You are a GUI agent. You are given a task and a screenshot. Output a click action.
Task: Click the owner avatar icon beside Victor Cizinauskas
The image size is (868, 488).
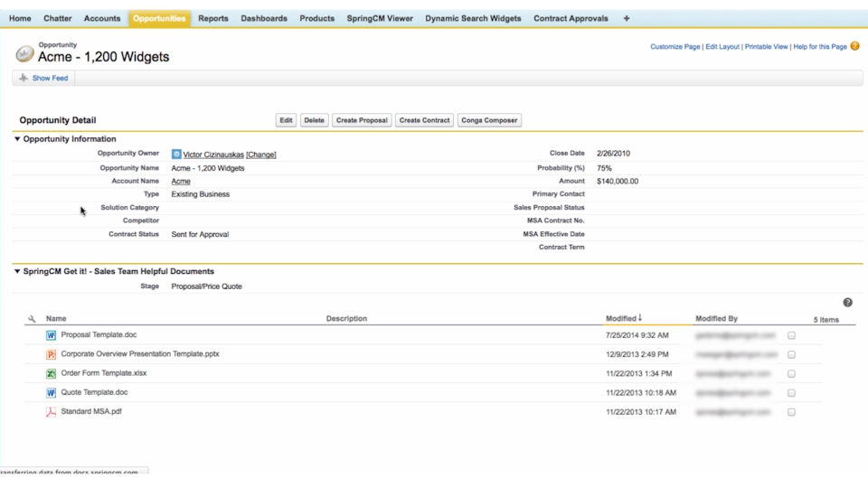pos(176,155)
